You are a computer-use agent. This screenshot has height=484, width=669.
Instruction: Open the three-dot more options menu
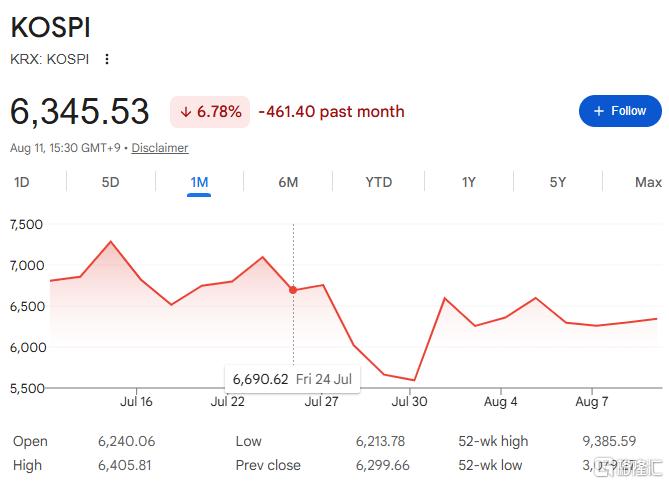point(107,59)
